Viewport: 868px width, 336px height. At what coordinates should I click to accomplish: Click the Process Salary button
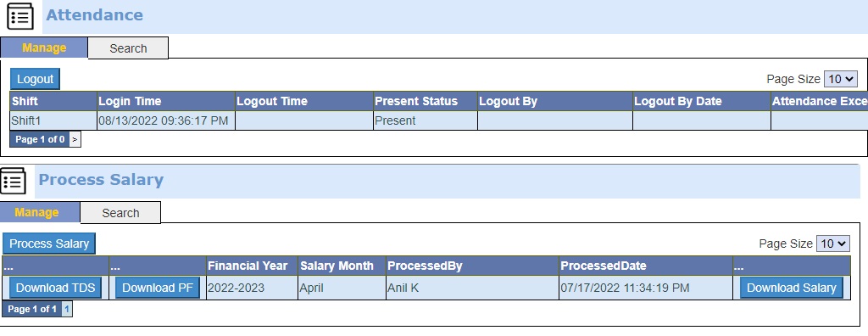point(48,244)
